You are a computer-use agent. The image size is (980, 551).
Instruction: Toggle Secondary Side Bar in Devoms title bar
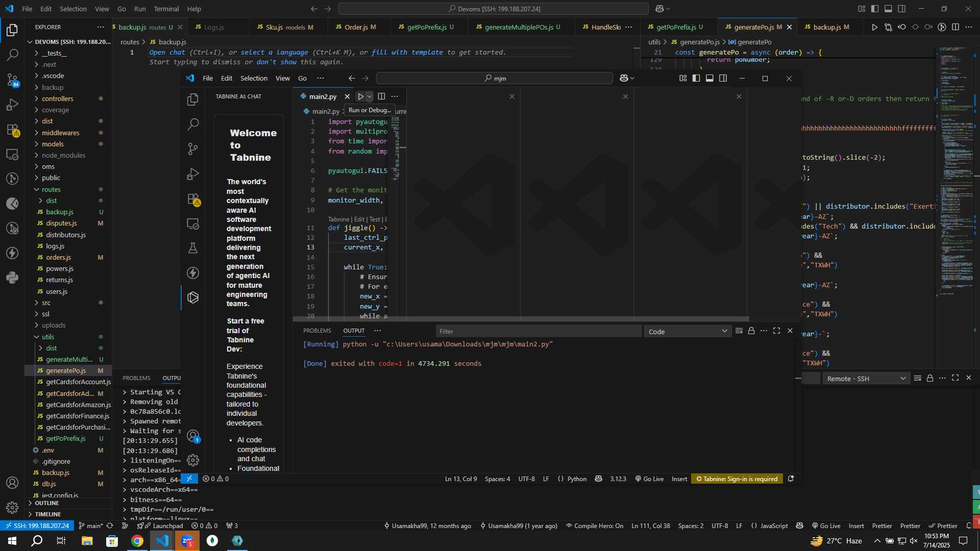902,9
